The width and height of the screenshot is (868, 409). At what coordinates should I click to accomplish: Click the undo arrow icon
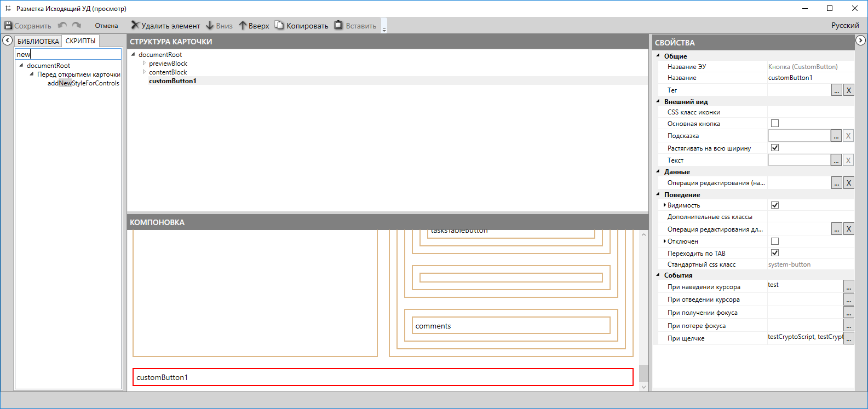(x=62, y=25)
